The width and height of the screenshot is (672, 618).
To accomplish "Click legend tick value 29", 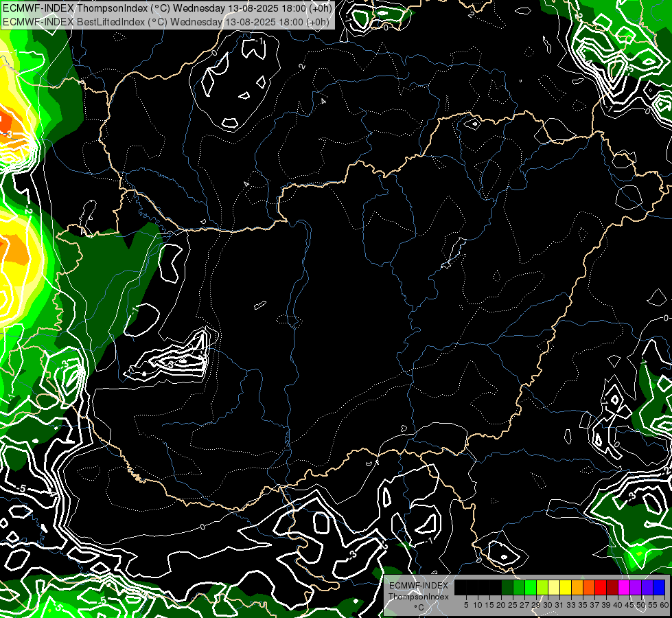I will [537, 605].
